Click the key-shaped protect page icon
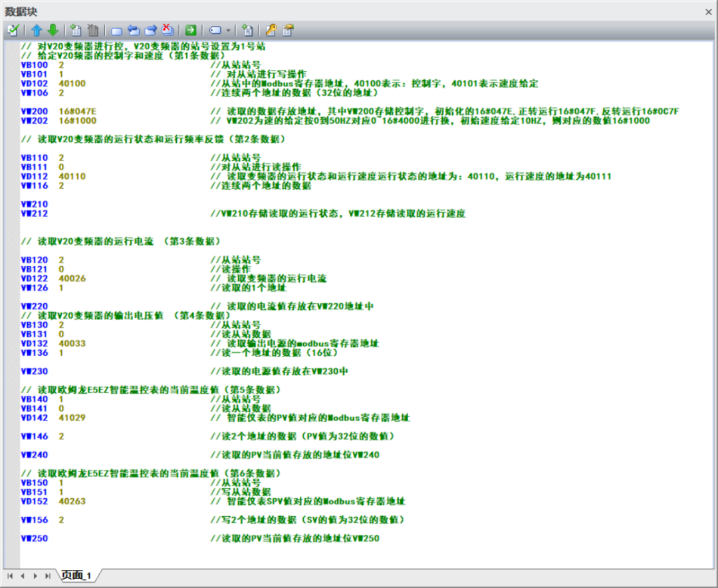Screen dimensions: 718x588 click(x=271, y=30)
